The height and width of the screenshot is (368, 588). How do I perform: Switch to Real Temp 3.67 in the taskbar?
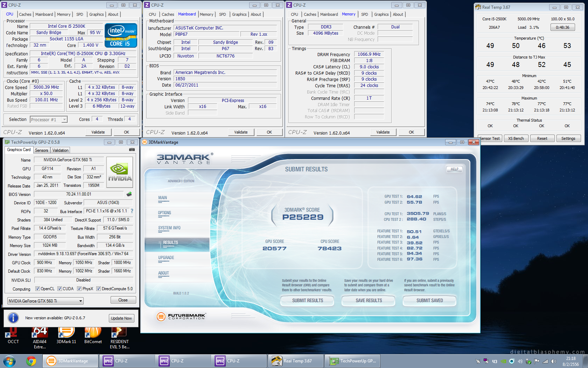tap(296, 361)
